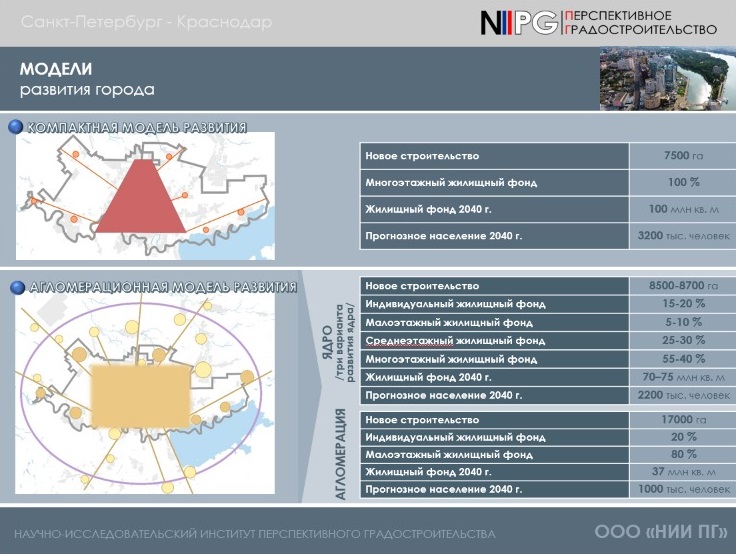Click Малоэтажный жилищный фонд beside 80 %
The height and width of the screenshot is (554, 736).
coord(449,454)
